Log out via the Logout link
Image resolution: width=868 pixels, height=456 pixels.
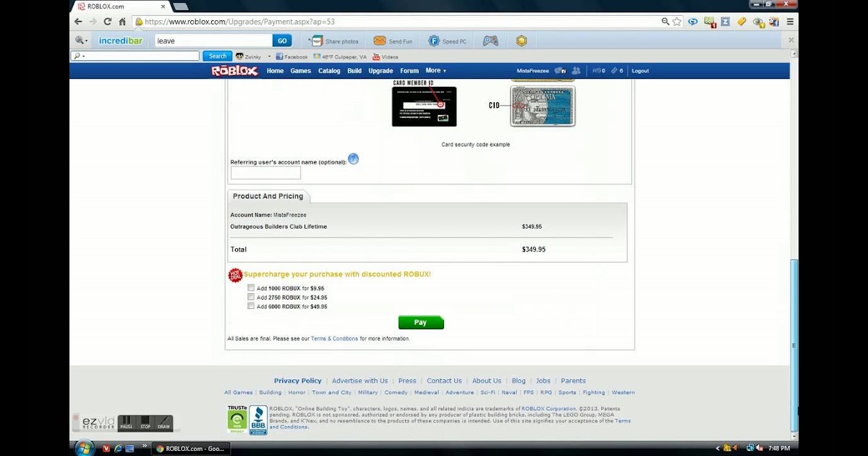click(640, 71)
